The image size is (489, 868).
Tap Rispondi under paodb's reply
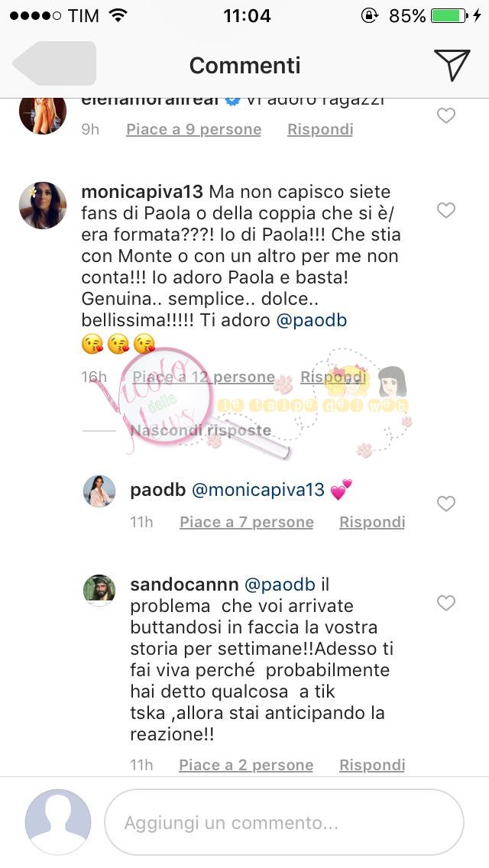point(372,522)
